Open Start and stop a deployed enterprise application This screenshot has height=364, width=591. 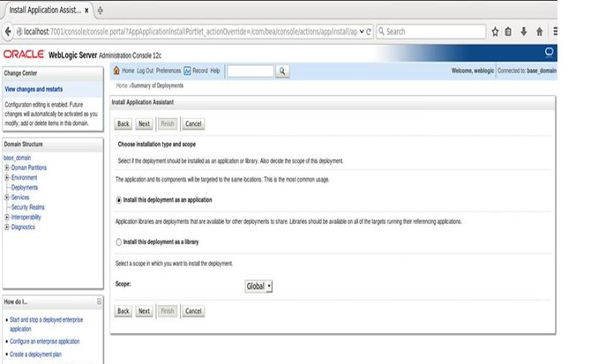pos(47,324)
